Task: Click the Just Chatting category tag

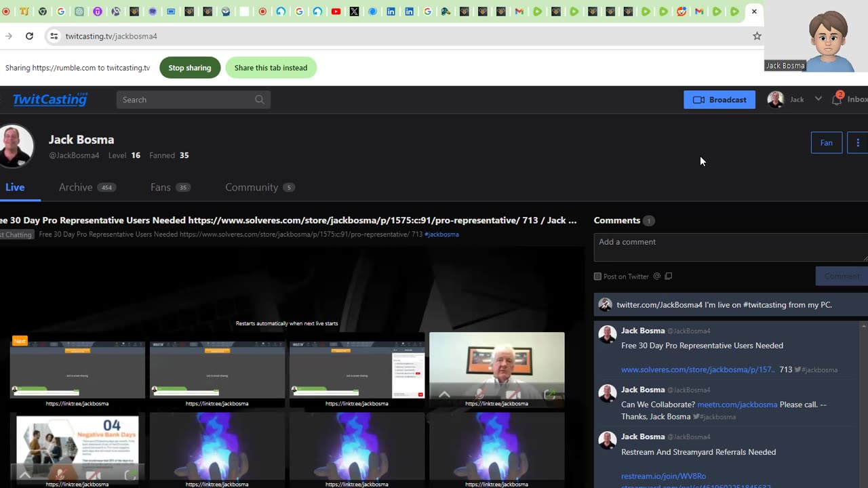Action: tap(16, 235)
